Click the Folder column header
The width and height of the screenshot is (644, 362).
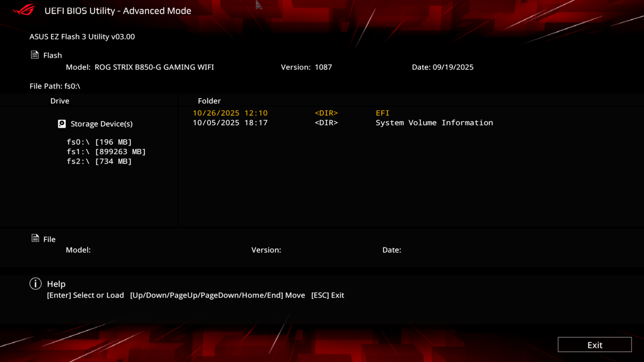(209, 101)
